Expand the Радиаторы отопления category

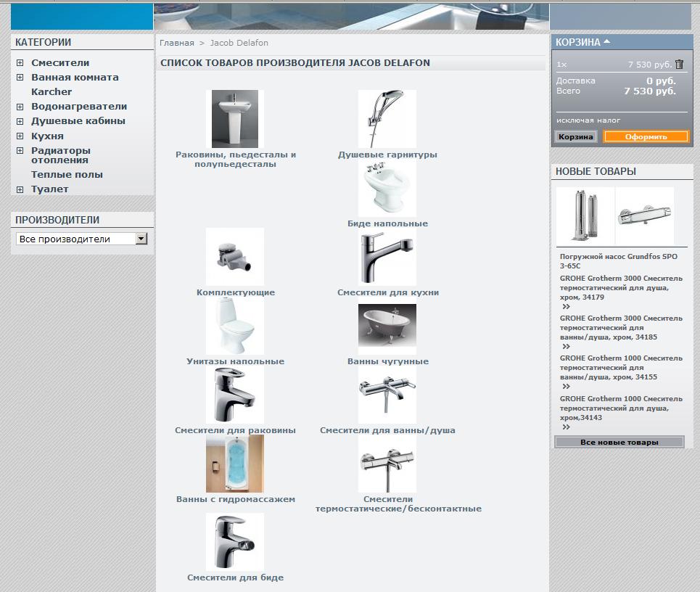click(20, 150)
